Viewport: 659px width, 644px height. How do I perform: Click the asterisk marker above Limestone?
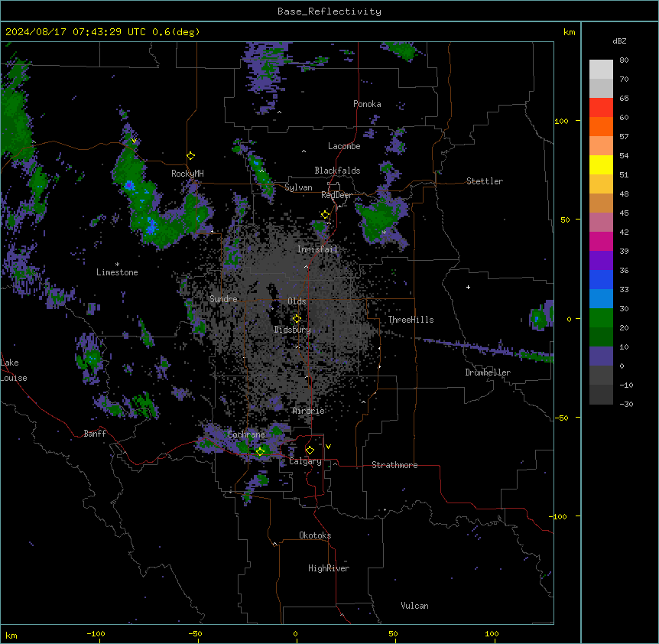tap(117, 264)
